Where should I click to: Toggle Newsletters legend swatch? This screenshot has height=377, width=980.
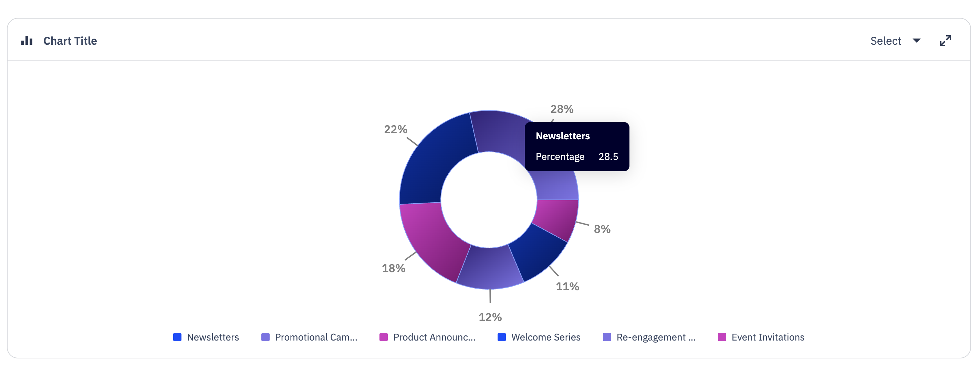(177, 337)
